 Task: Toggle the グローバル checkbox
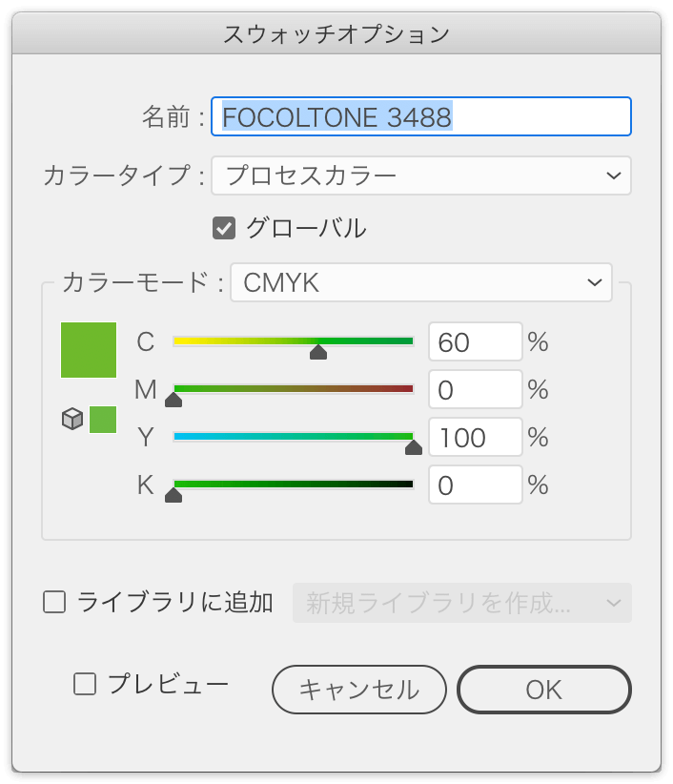(224, 228)
